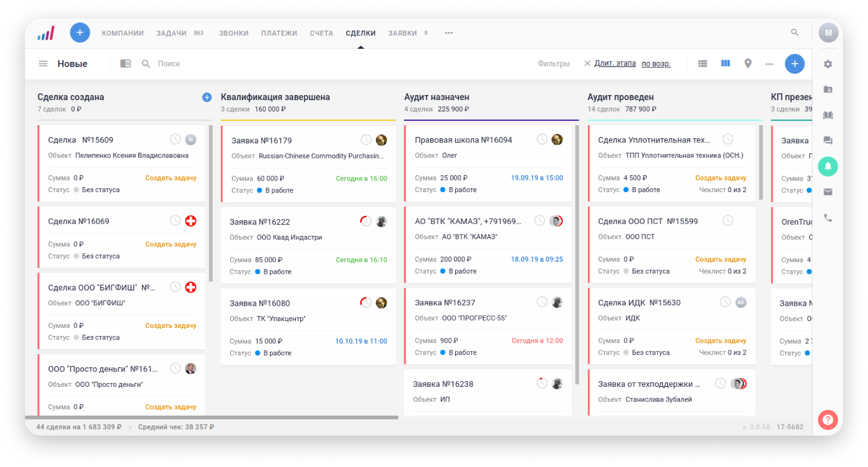Click the clock icon on Заявка №16222
The height and width of the screenshot is (467, 868).
point(366,221)
